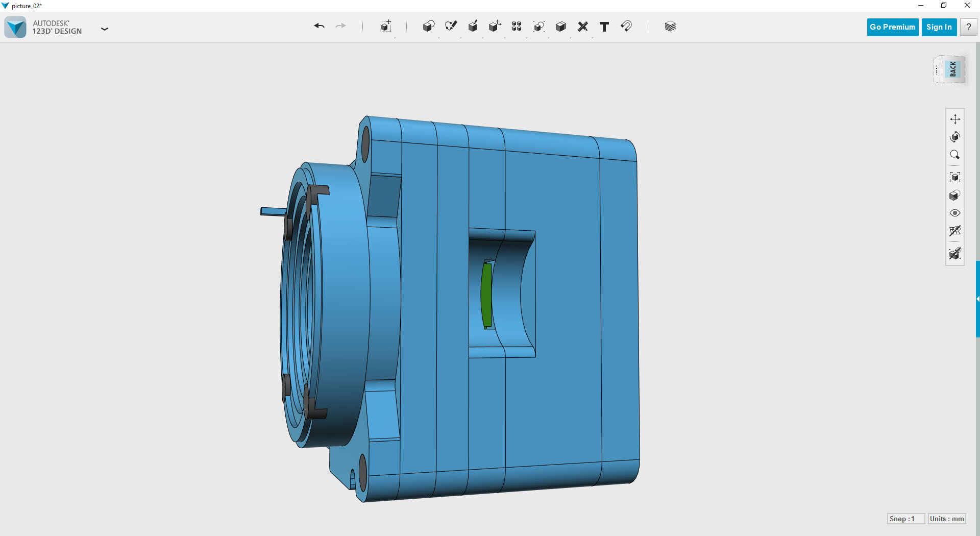Screen dimensions: 980x536
Task: Open the Material editor icon
Action: (x=670, y=26)
